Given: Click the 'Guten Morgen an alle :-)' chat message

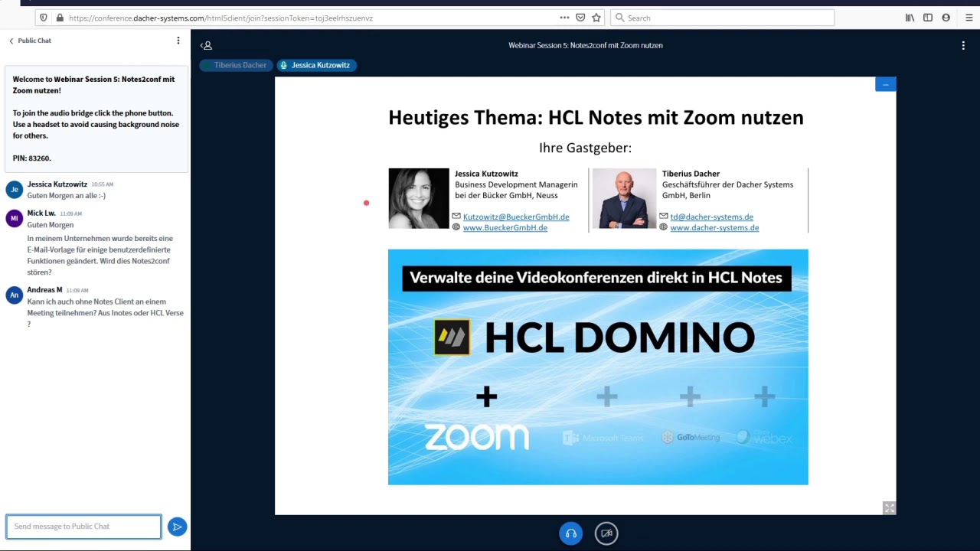Looking at the screenshot, I should (x=67, y=195).
